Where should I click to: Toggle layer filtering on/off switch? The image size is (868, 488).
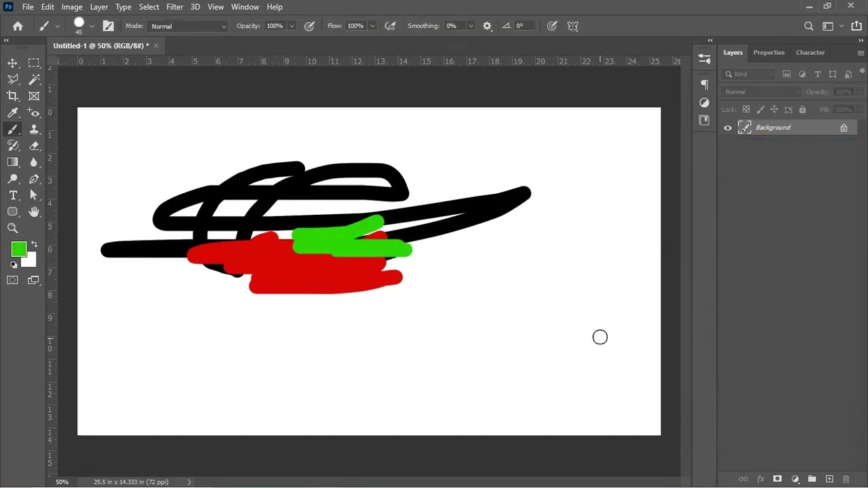coord(863,71)
